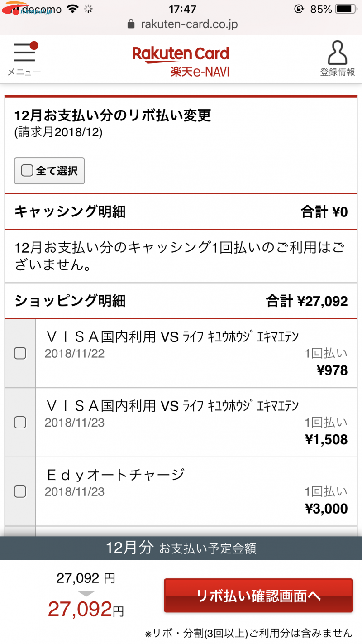Tap the rakuten-card.co.jp address bar
The width and height of the screenshot is (362, 644).
pos(189,24)
